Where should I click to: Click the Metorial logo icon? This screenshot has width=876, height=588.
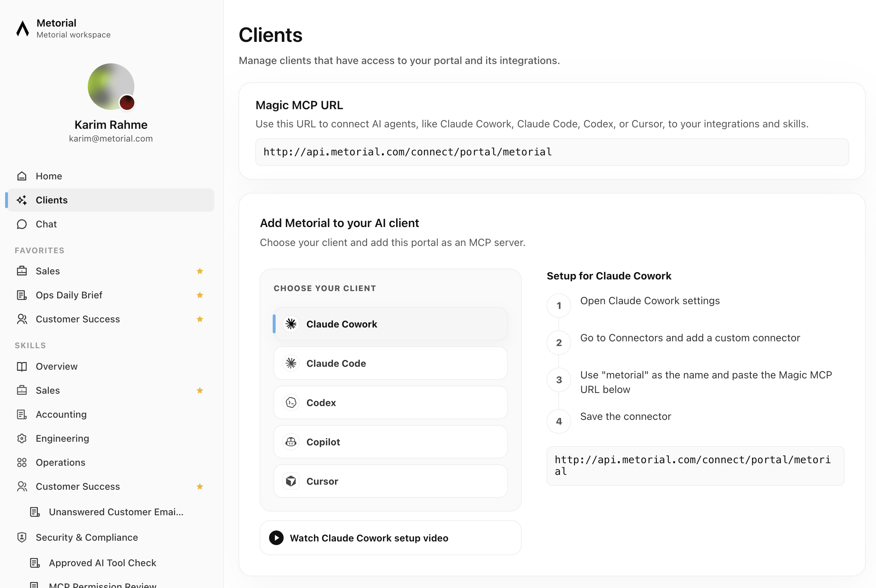[23, 28]
